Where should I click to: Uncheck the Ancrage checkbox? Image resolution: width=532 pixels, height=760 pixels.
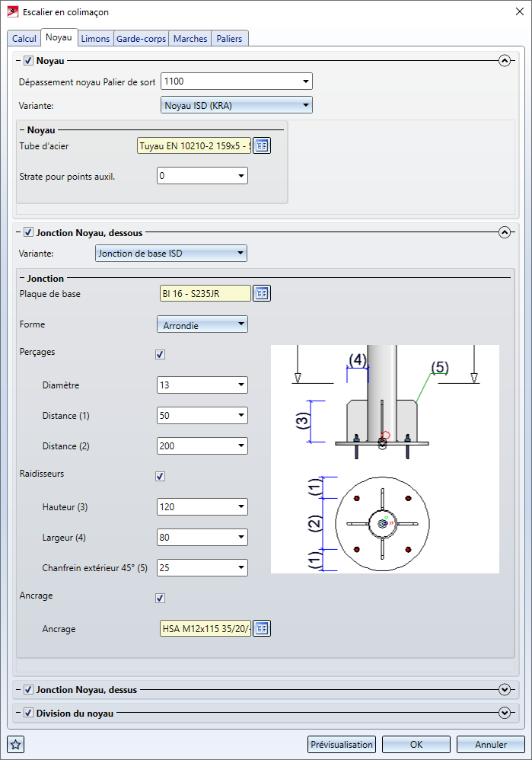click(160, 598)
